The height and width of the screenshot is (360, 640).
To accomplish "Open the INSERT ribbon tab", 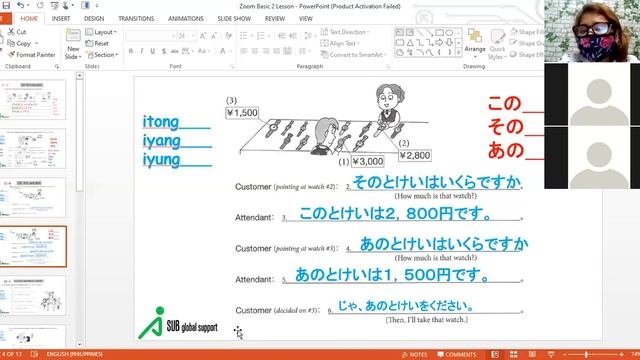I will [61, 19].
